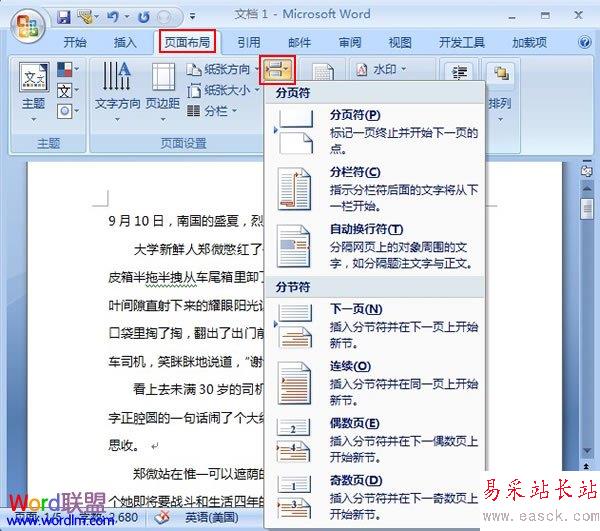This screenshot has height=531, width=600.
Task: Open the 主题 themes gallery
Action: [x=34, y=92]
